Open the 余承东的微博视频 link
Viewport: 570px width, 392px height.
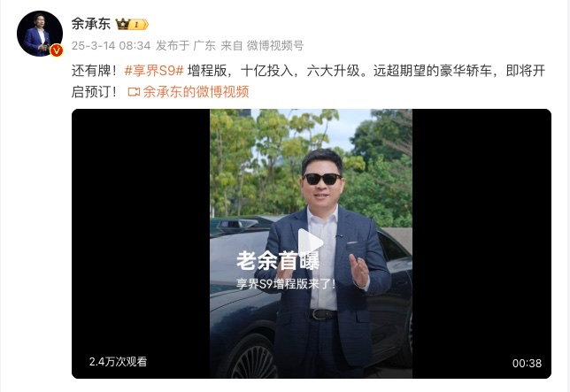(196, 92)
